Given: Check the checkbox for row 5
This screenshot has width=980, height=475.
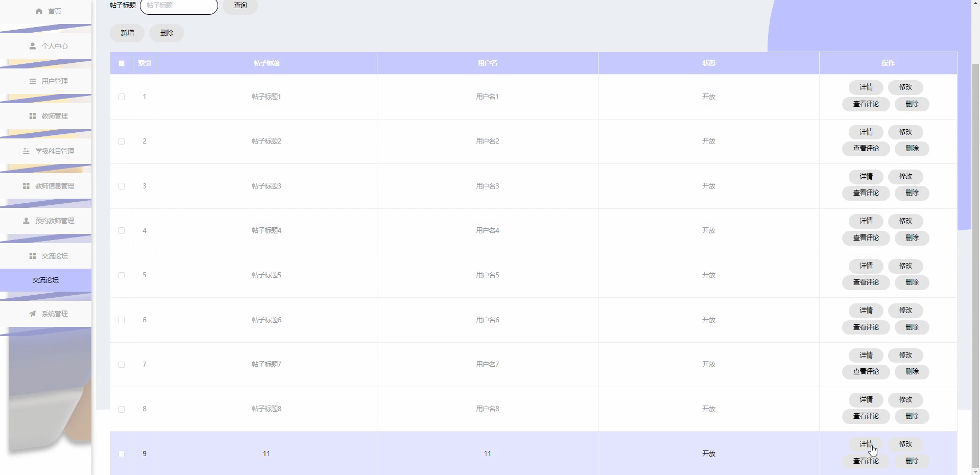Looking at the screenshot, I should click(122, 275).
